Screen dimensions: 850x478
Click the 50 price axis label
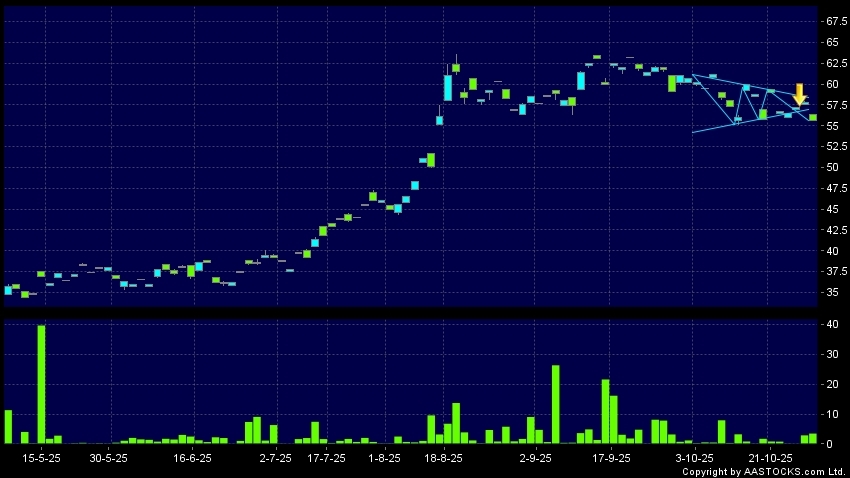830,167
